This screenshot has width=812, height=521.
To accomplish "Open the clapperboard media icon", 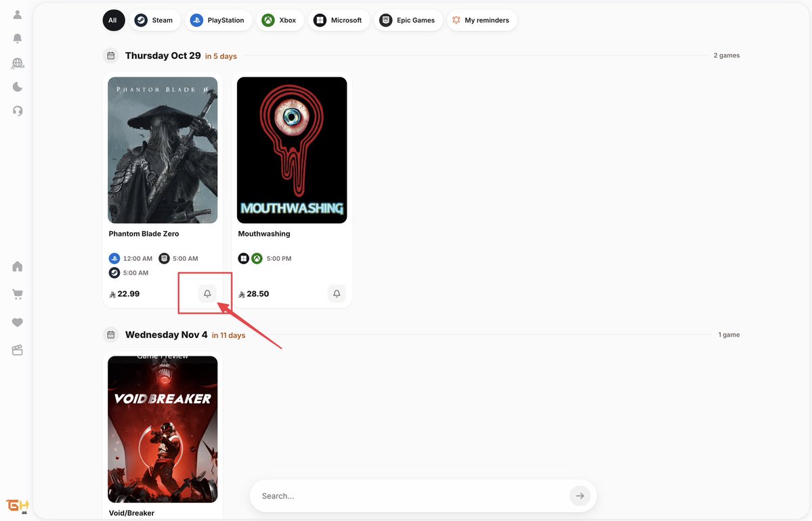I will pos(17,350).
